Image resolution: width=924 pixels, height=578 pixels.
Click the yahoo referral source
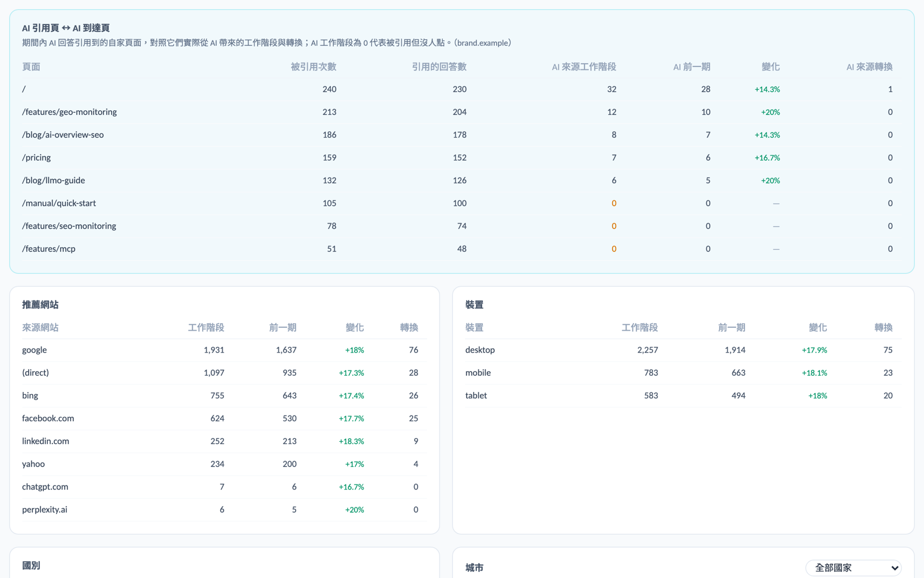click(x=224, y=464)
